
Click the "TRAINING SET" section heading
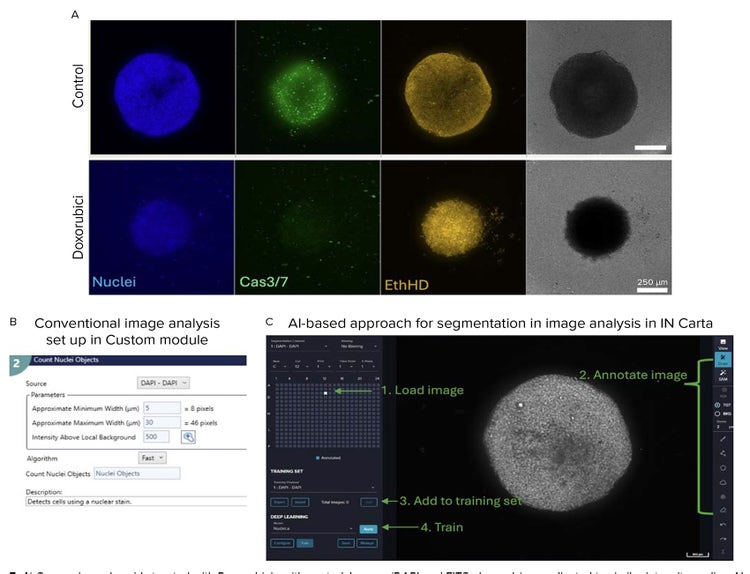tap(287, 471)
